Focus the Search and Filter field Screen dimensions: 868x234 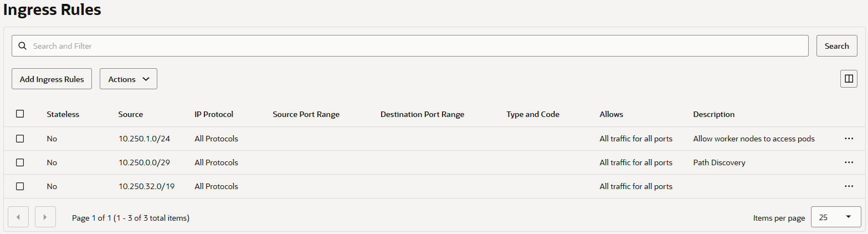coord(415,46)
